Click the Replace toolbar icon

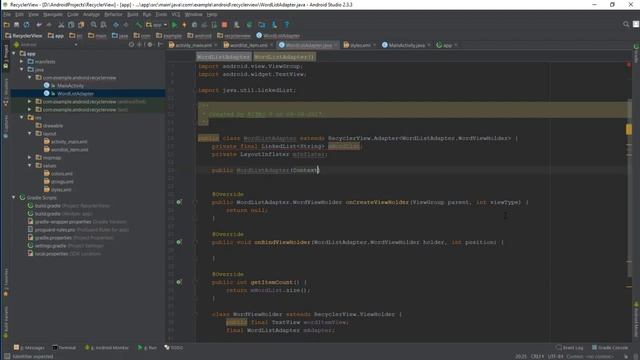(103, 25)
